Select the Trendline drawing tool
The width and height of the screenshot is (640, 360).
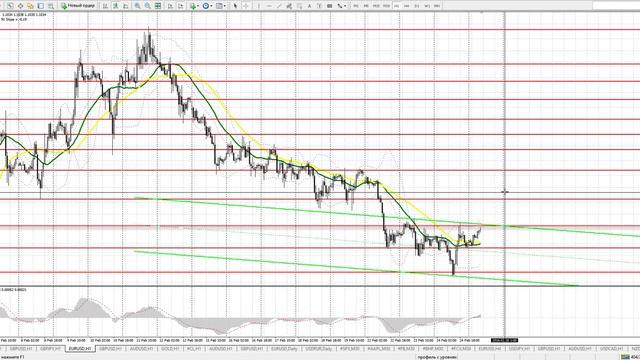(x=279, y=6)
